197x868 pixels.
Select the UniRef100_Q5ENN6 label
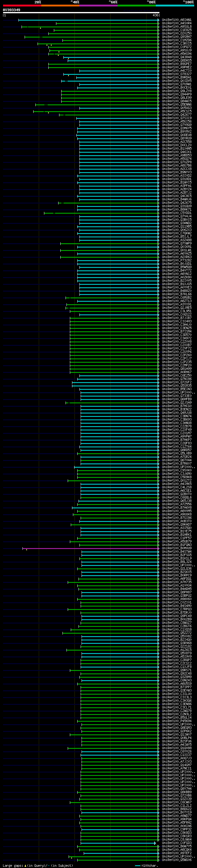pyautogui.click(x=176, y=104)
